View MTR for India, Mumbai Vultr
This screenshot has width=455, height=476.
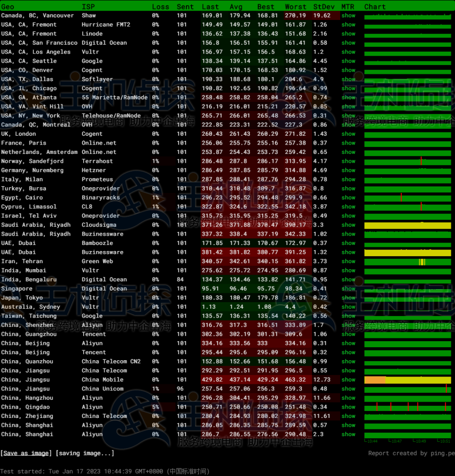click(x=348, y=271)
